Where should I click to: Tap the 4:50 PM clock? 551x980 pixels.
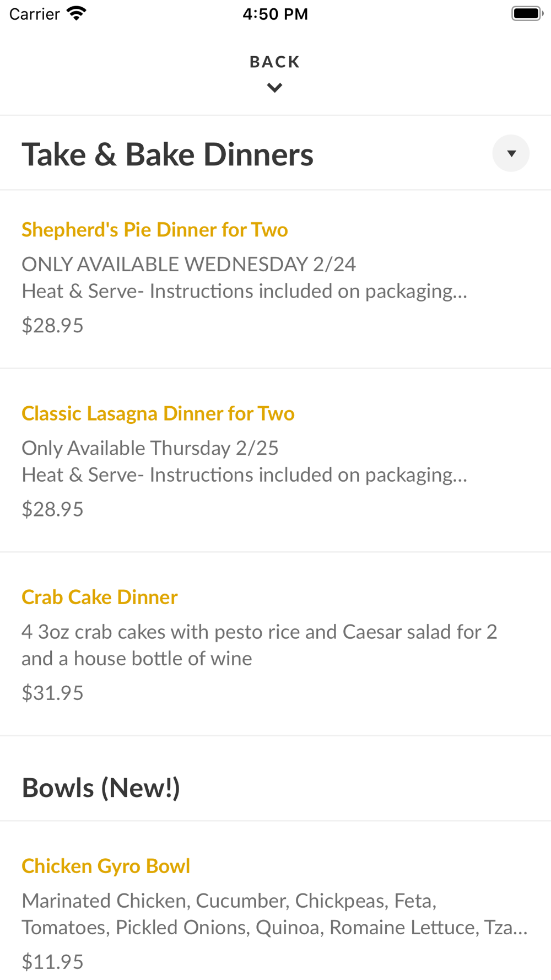coord(275,14)
